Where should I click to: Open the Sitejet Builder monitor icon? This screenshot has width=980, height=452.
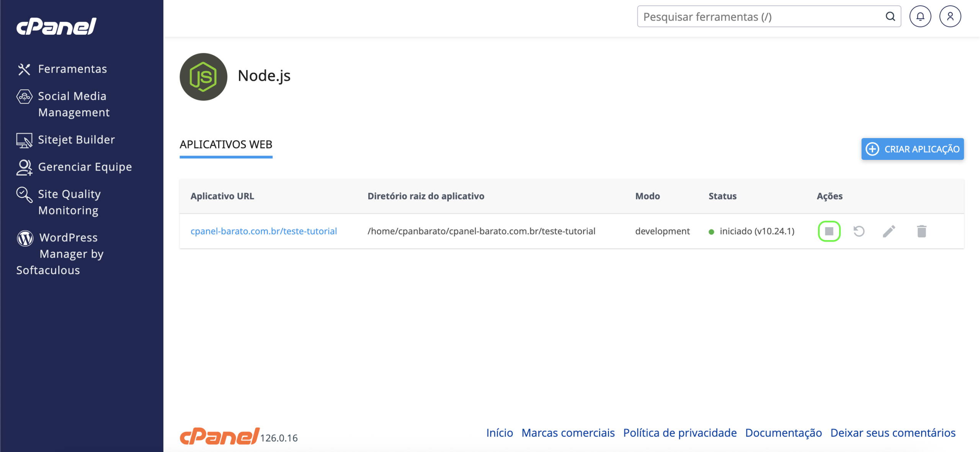coord(24,140)
